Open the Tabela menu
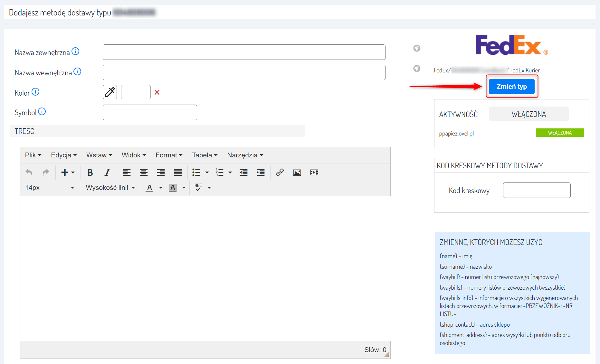The height and width of the screenshot is (364, 600). click(205, 155)
